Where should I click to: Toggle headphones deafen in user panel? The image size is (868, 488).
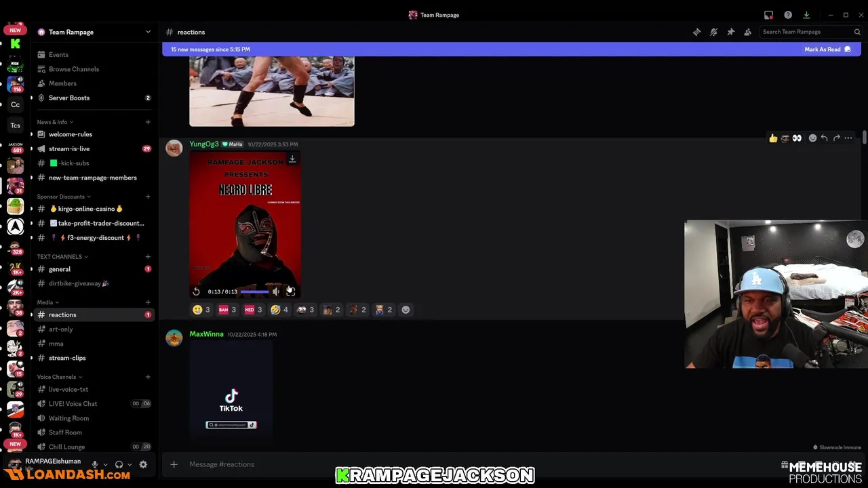click(x=119, y=464)
